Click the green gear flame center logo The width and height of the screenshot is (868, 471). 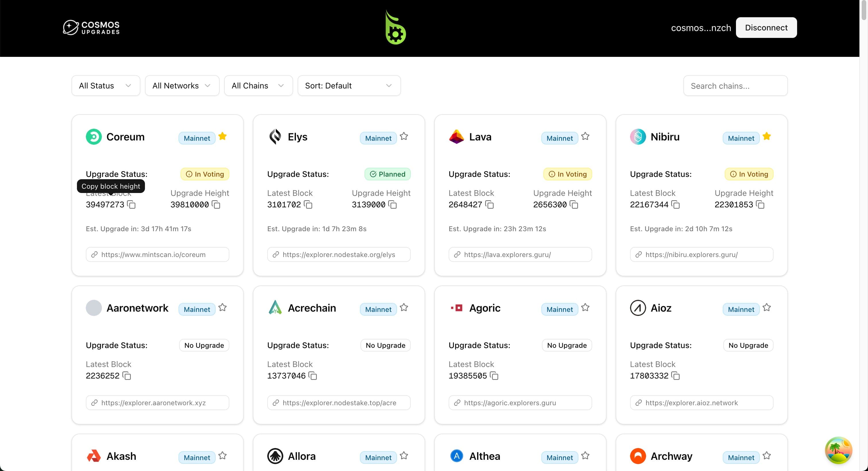[396, 28]
